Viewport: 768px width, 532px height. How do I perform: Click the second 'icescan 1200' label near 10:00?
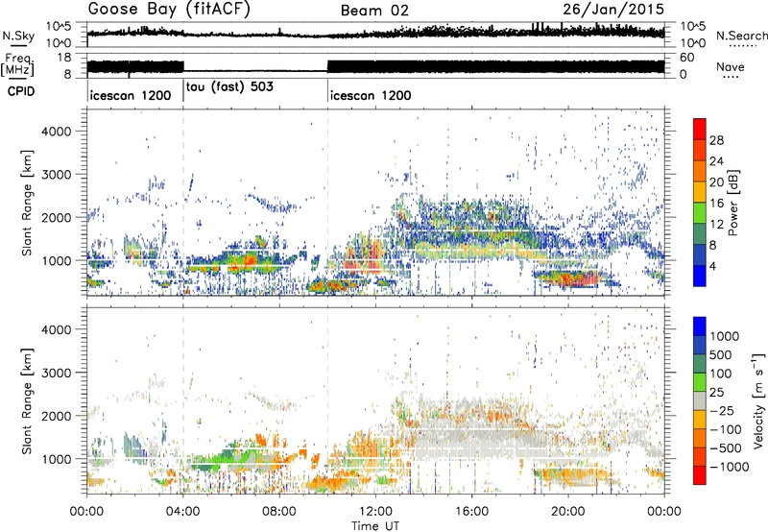pos(371,95)
